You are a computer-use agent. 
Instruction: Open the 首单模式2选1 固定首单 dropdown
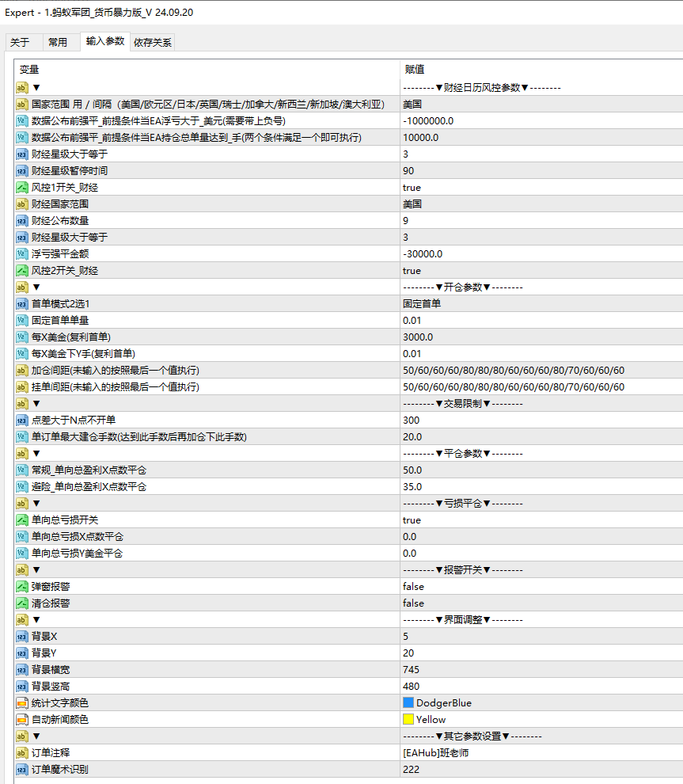click(x=422, y=304)
